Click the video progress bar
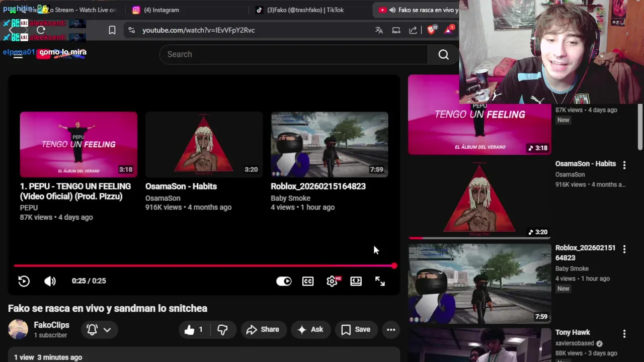 (204, 266)
